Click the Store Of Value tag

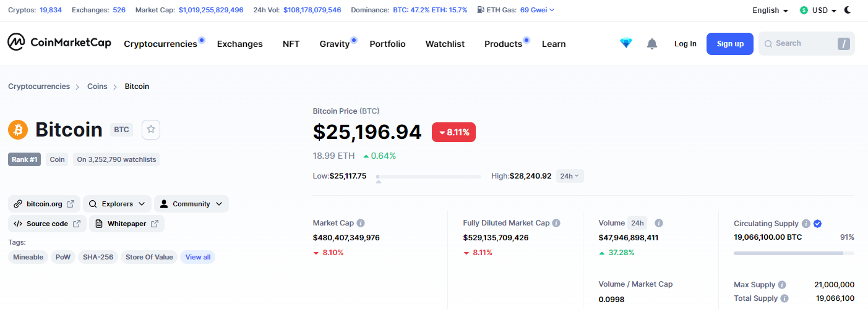[x=149, y=257]
